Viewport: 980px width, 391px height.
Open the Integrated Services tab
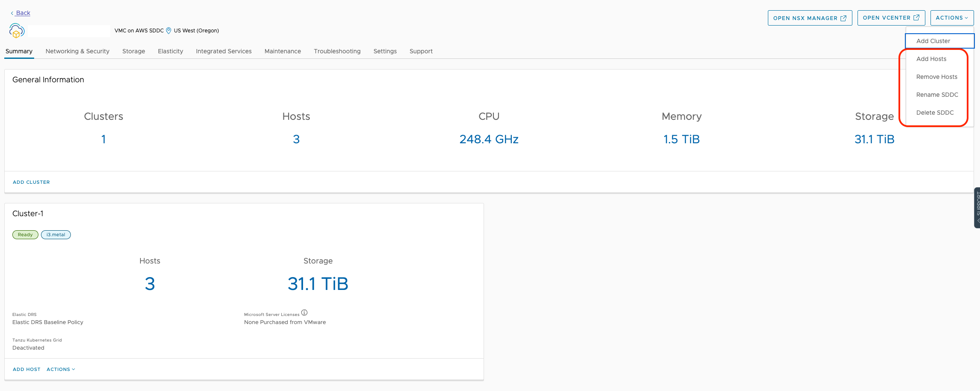(224, 51)
